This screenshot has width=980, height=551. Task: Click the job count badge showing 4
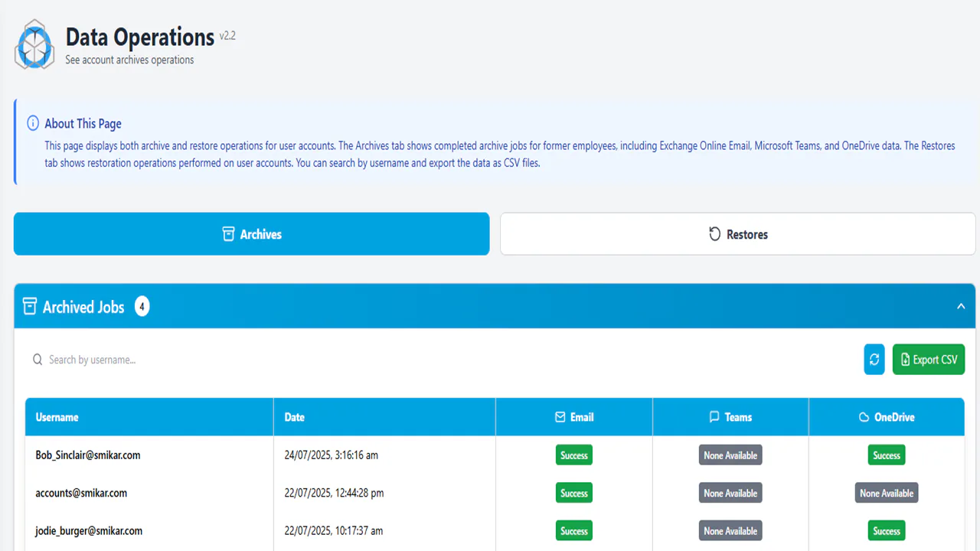[142, 307]
